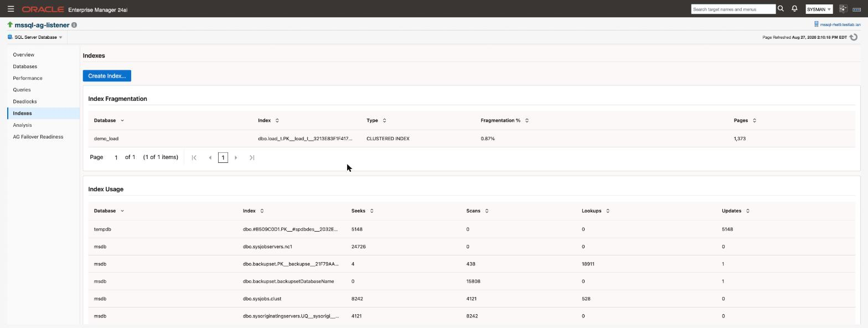The image size is (868, 328).
Task: Go to last page of fragmentation table
Action: (252, 157)
